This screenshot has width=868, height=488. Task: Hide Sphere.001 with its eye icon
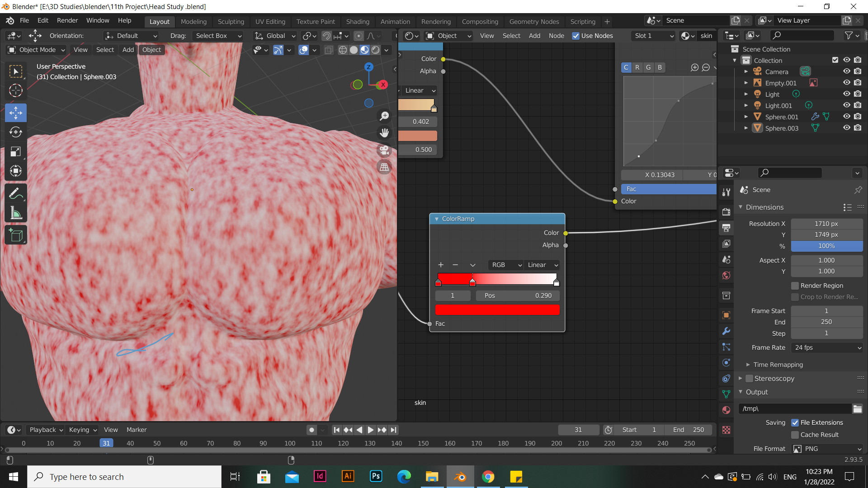[846, 117]
